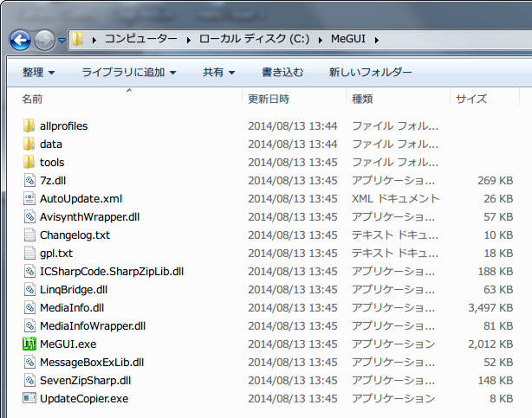Select the AvisynthWrapper.dll file icon
Screen dimensions: 532x418
tap(29, 216)
